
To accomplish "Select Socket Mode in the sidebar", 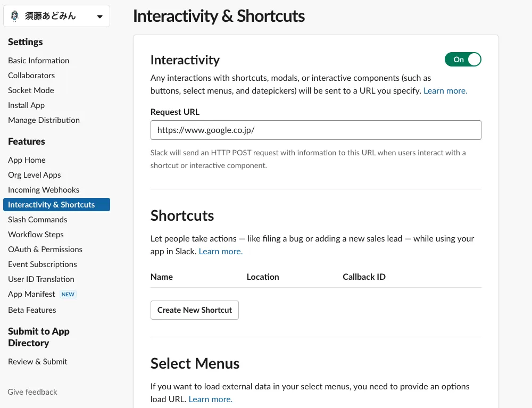I will 31,90.
